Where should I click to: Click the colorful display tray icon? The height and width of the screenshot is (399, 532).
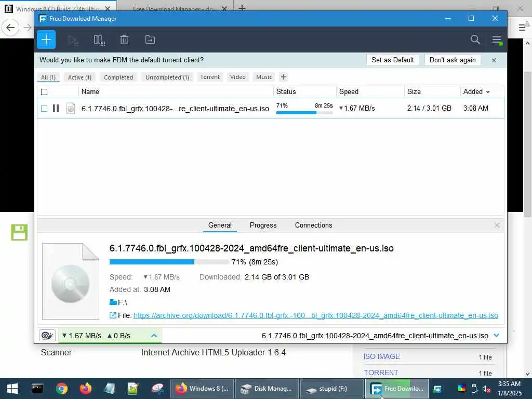coord(462,389)
